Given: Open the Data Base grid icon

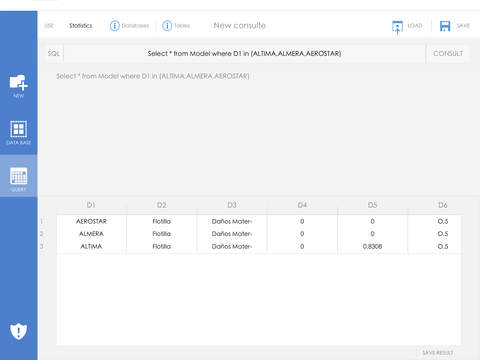Looking at the screenshot, I should [x=18, y=129].
